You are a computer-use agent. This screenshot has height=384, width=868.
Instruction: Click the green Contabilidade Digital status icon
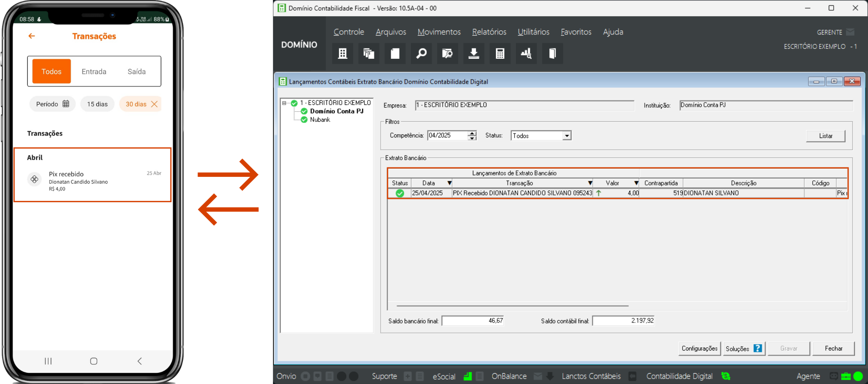pos(726,376)
